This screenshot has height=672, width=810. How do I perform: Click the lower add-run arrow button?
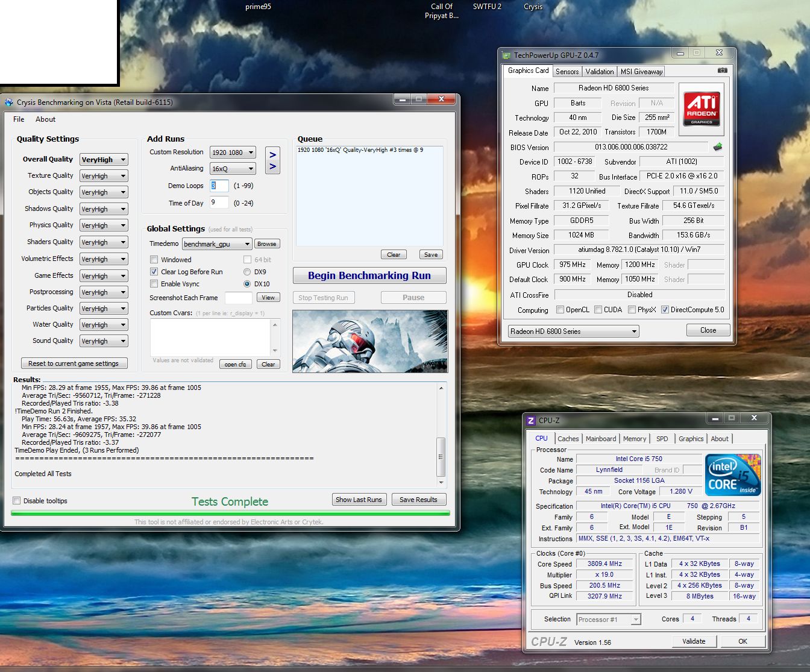pos(272,166)
